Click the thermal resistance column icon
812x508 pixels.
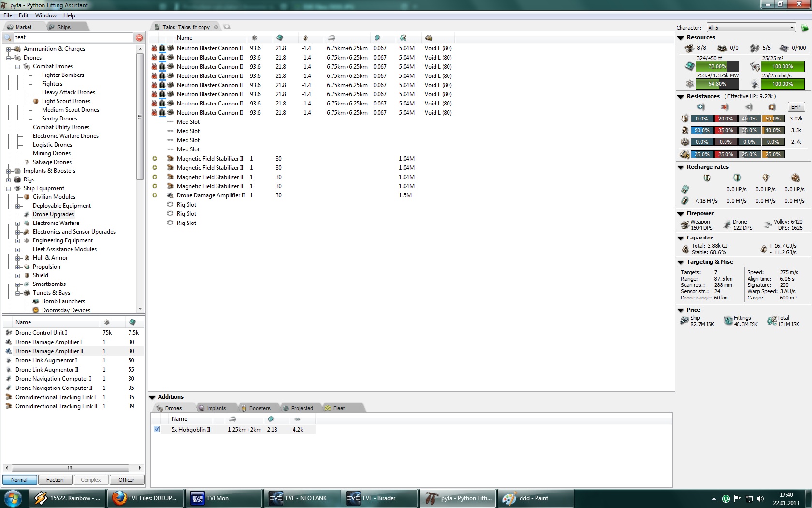725,107
